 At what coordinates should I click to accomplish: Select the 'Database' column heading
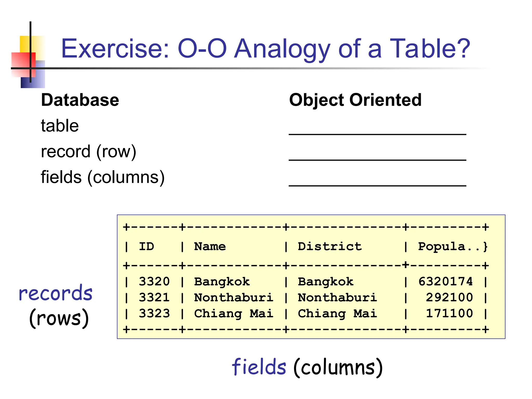click(80, 100)
